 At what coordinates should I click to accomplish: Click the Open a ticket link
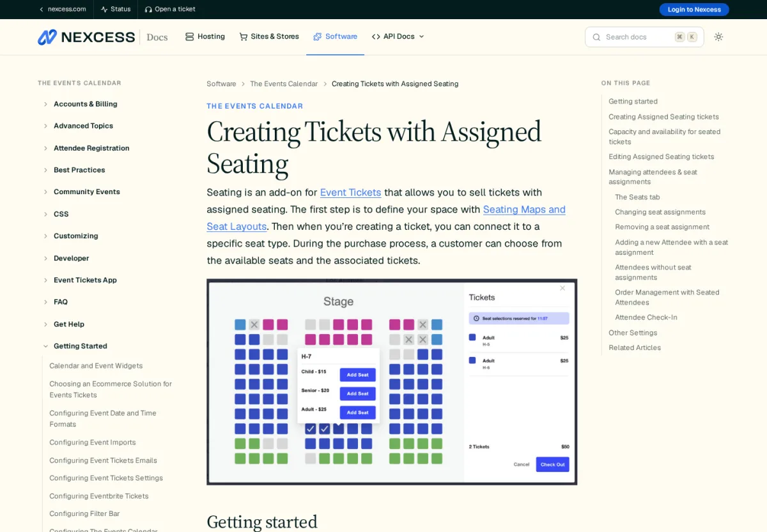click(170, 10)
